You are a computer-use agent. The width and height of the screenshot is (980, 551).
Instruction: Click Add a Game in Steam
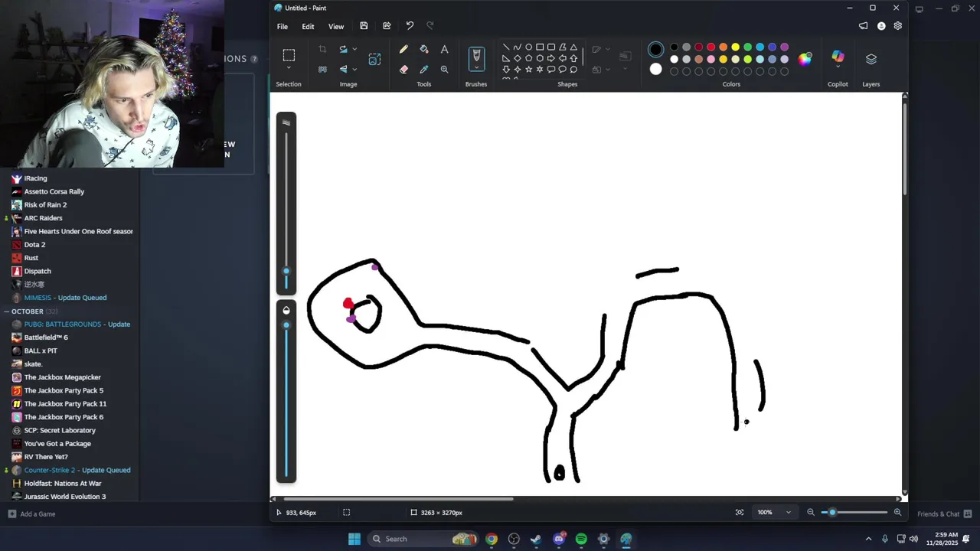31,514
